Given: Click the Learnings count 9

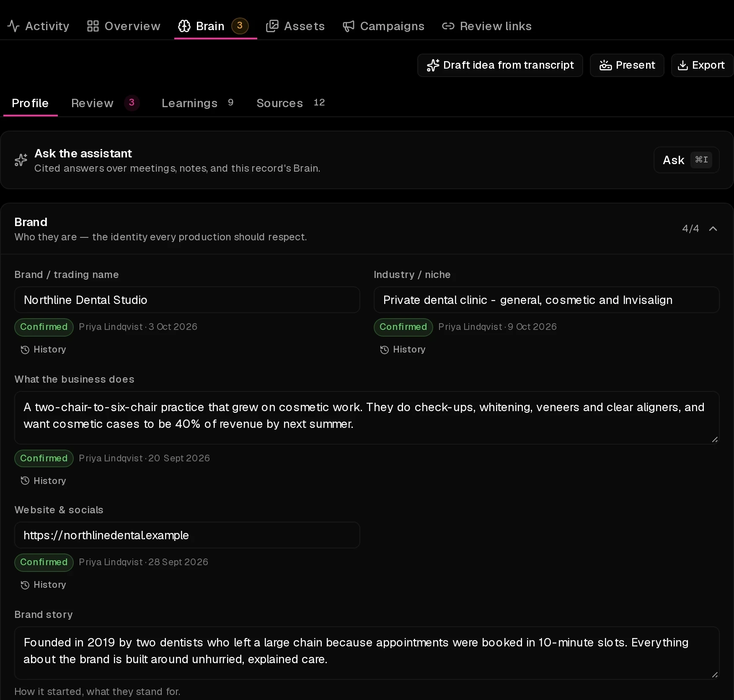Looking at the screenshot, I should (x=230, y=103).
